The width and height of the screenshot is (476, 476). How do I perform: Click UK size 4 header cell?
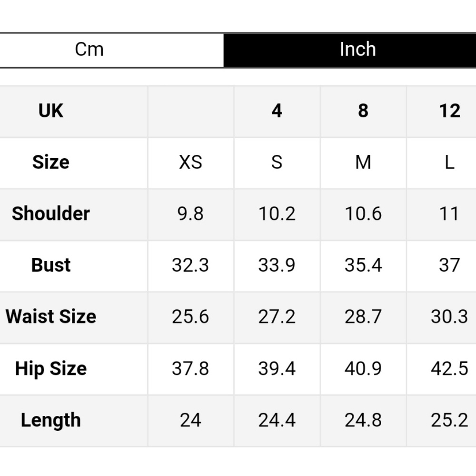pos(277,111)
